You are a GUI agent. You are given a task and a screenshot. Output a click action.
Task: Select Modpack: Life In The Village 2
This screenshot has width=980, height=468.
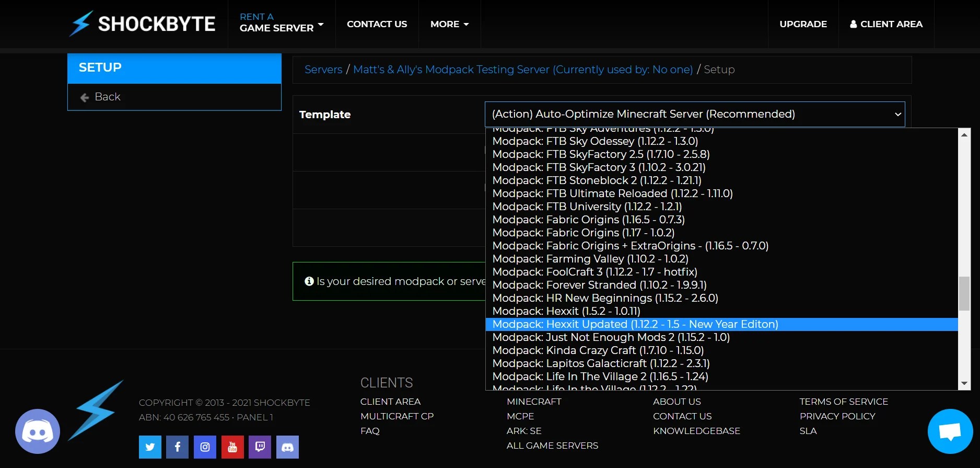click(x=722, y=376)
